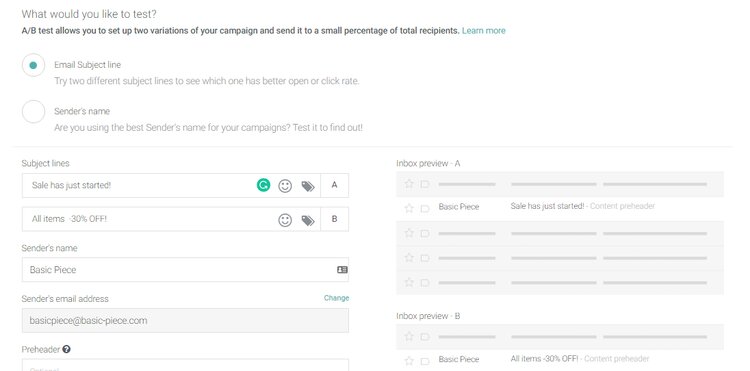Click the 'Subject lines' label

pyautogui.click(x=45, y=164)
